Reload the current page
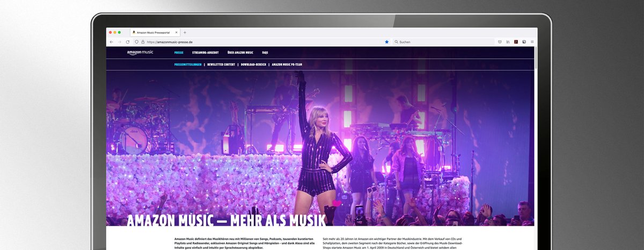Viewport: 644px width, 250px height. tap(128, 42)
